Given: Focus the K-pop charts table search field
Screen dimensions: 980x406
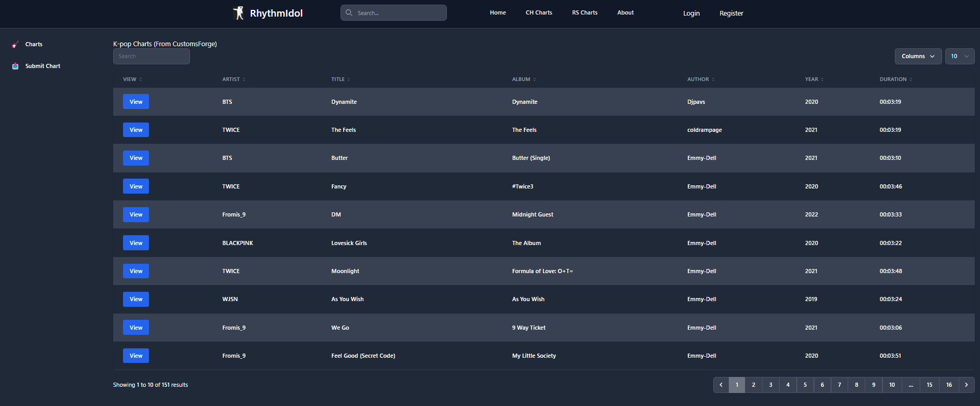Looking at the screenshot, I should (x=152, y=56).
